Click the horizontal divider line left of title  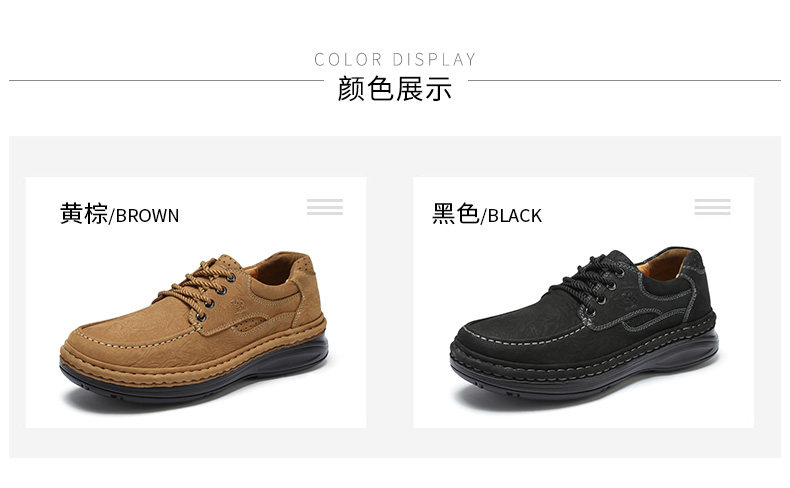click(x=166, y=80)
